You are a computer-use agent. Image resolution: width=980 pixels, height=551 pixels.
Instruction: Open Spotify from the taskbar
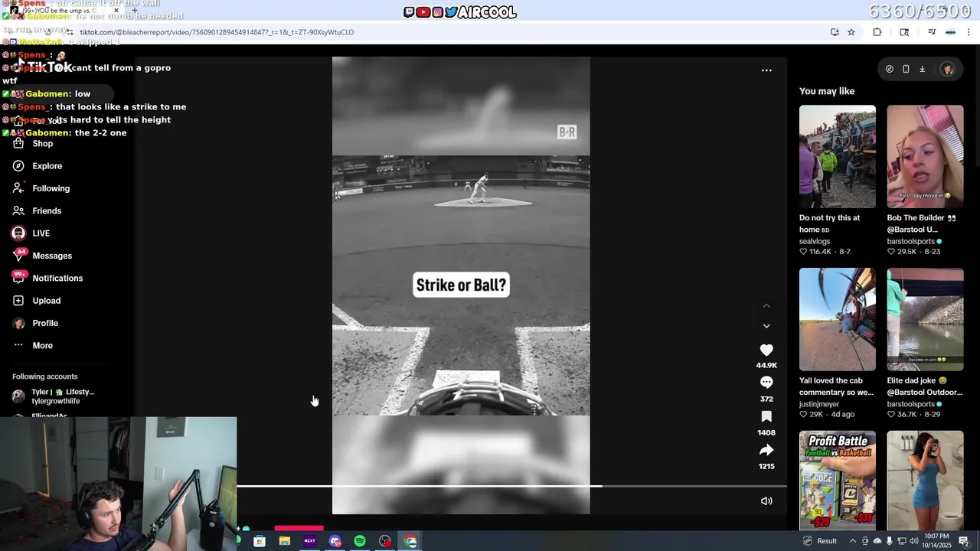tap(360, 541)
